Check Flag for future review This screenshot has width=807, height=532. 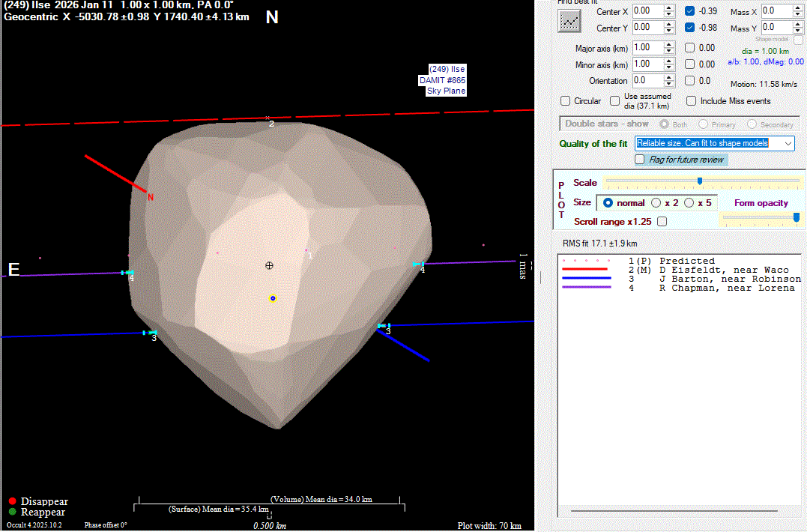(x=640, y=160)
